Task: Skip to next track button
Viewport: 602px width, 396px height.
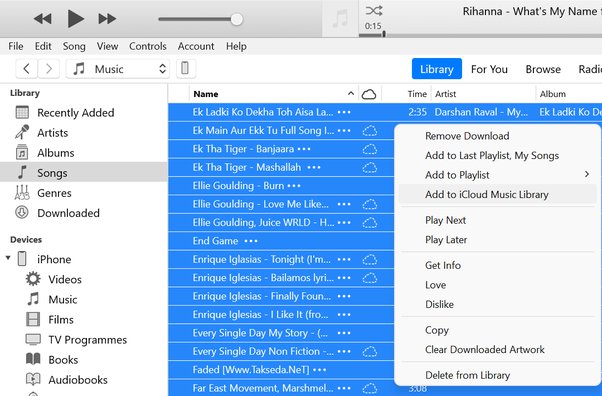Action: [x=107, y=18]
